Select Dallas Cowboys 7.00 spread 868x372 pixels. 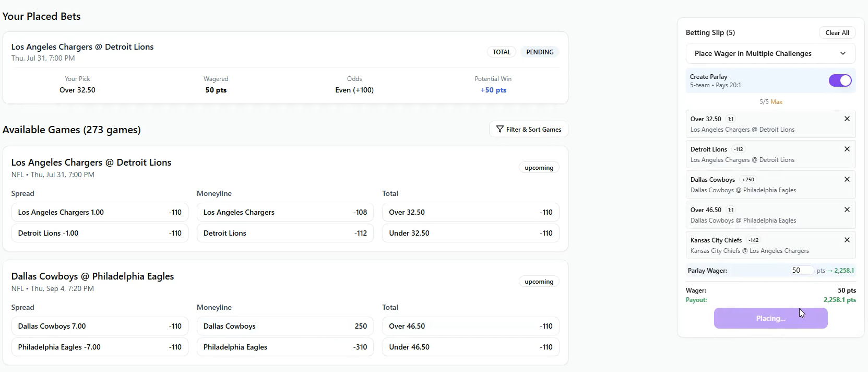point(100,326)
